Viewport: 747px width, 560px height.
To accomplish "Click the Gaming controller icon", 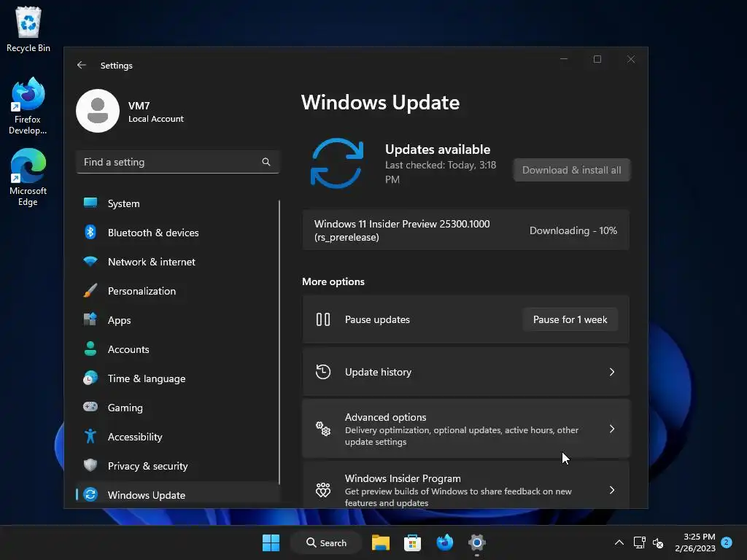I will pos(90,407).
